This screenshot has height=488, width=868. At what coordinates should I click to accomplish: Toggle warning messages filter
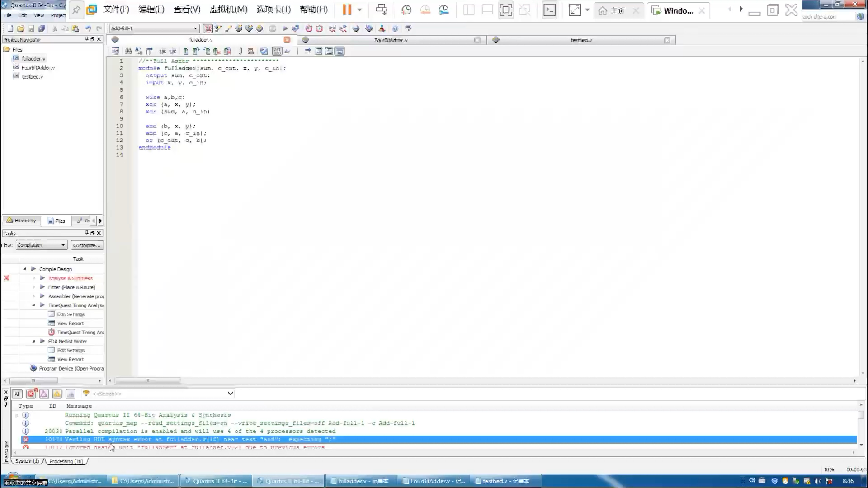pyautogui.click(x=57, y=394)
